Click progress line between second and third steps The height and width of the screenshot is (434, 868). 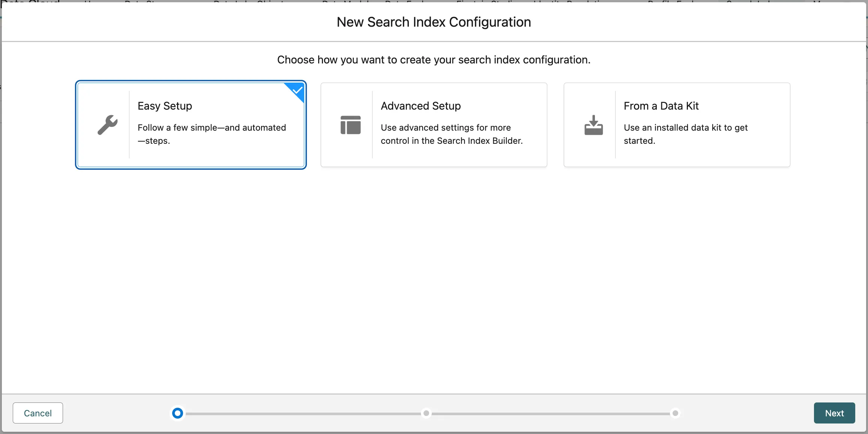click(x=551, y=413)
